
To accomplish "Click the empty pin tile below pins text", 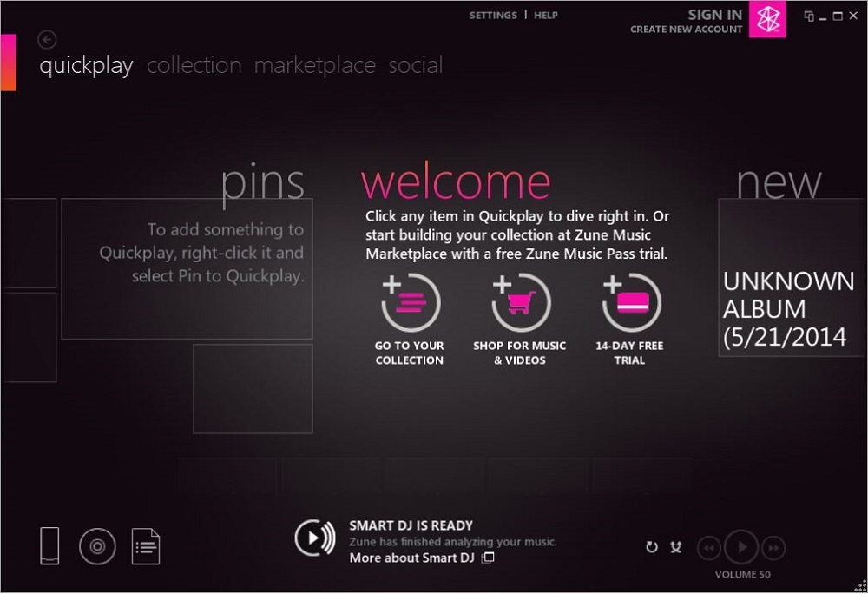I will click(x=253, y=389).
